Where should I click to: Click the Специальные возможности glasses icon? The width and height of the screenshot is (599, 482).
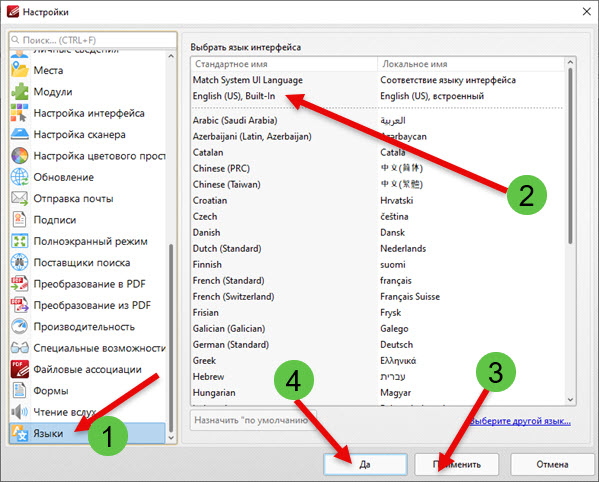click(x=19, y=348)
